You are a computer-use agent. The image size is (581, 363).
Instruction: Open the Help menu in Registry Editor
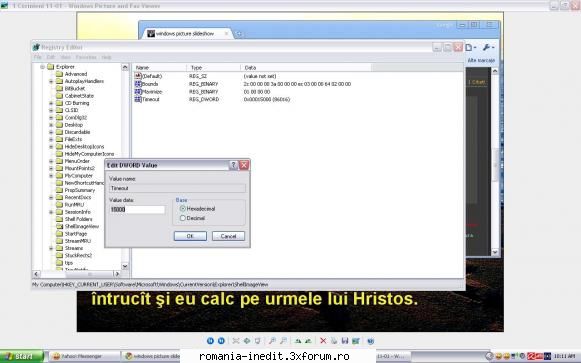pyautogui.click(x=106, y=57)
